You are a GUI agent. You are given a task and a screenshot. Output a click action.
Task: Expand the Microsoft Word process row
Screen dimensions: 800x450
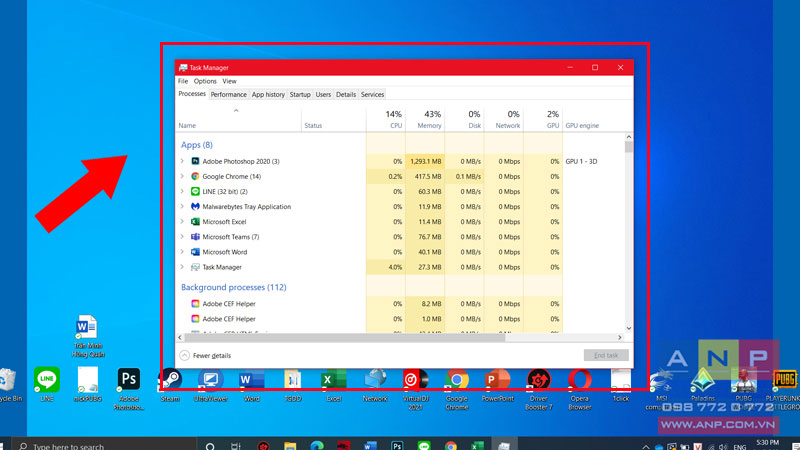tap(182, 252)
